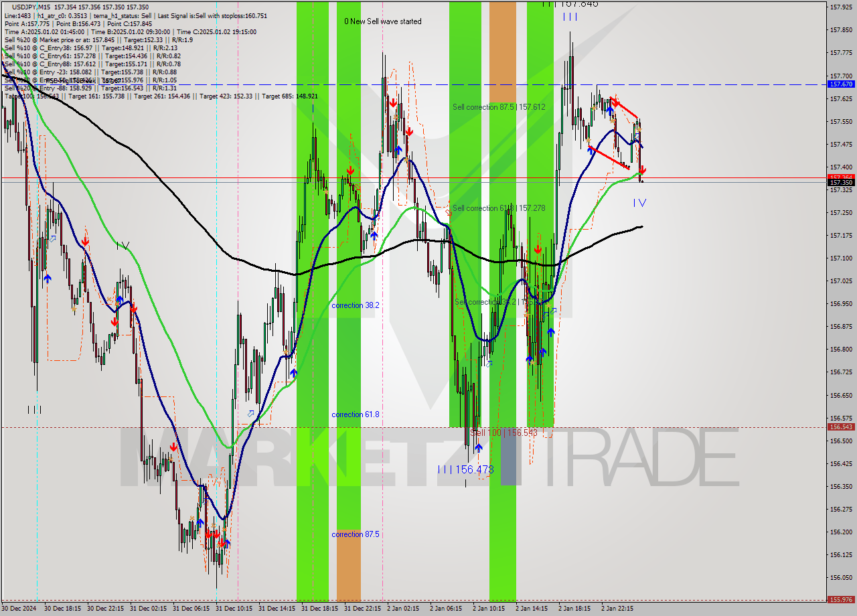Image resolution: width=857 pixels, height=616 pixels.
Task: Click the 156.950 price axis value
Action: click(x=841, y=303)
